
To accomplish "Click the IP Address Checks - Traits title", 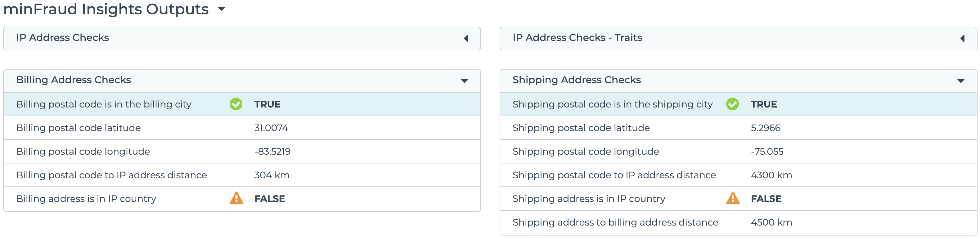I will [577, 37].
